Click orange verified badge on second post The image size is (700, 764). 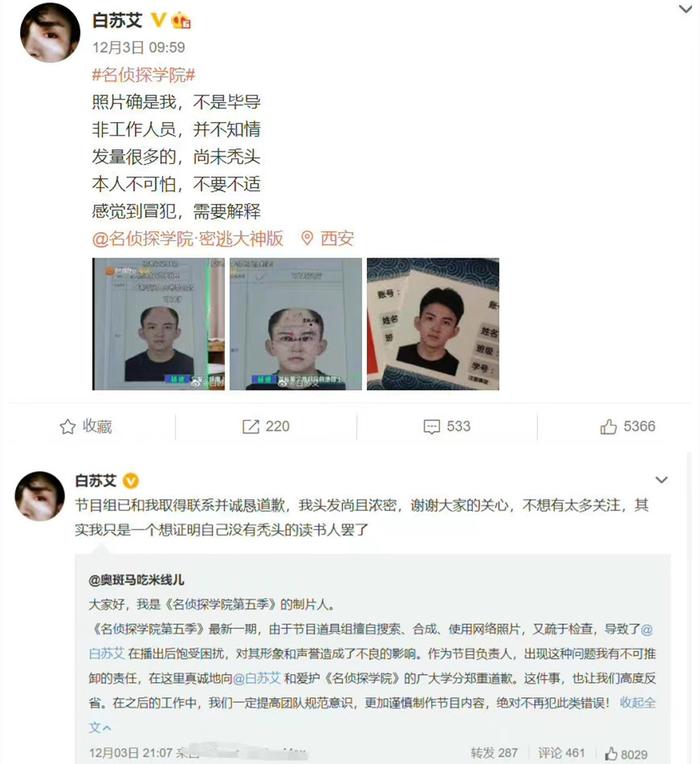(x=130, y=481)
